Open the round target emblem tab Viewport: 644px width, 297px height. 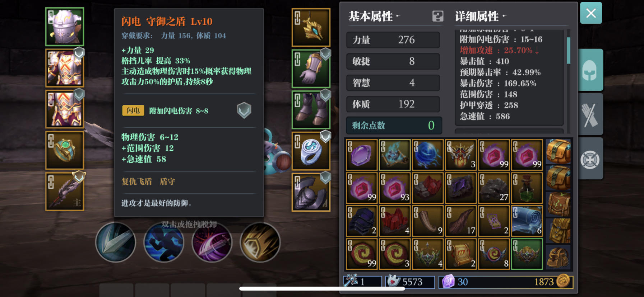590,159
